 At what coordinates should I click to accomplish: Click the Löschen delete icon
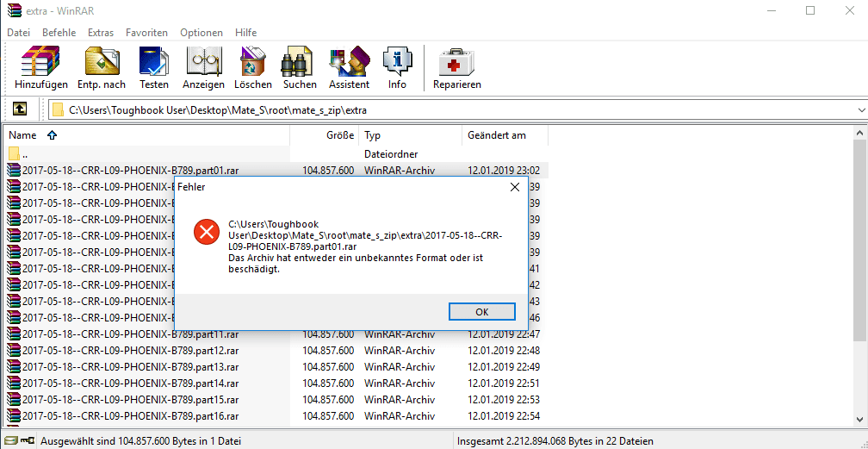(x=253, y=62)
